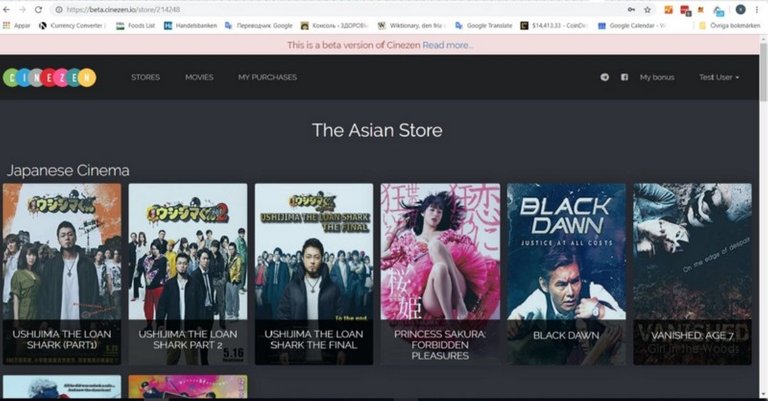Open the MOVIES menu item
This screenshot has width=768, height=401.
tap(199, 77)
